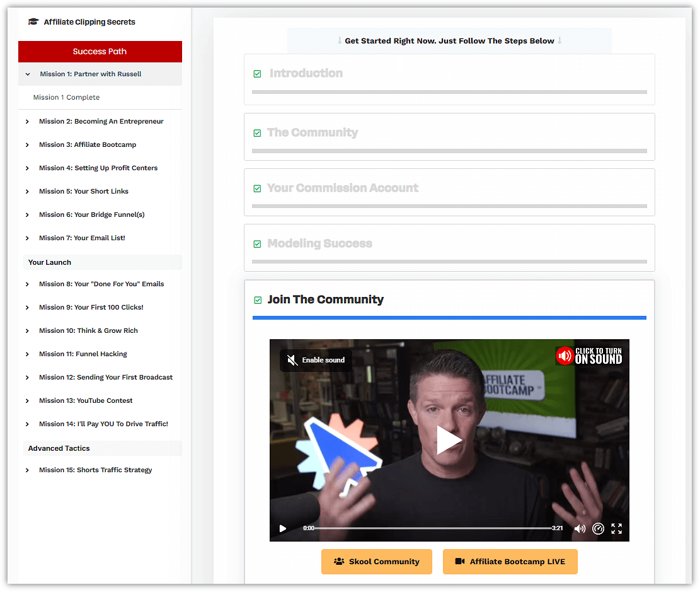The height and width of the screenshot is (592, 700).
Task: Open Mission 11: Funnel Hacking
Action: tap(83, 354)
